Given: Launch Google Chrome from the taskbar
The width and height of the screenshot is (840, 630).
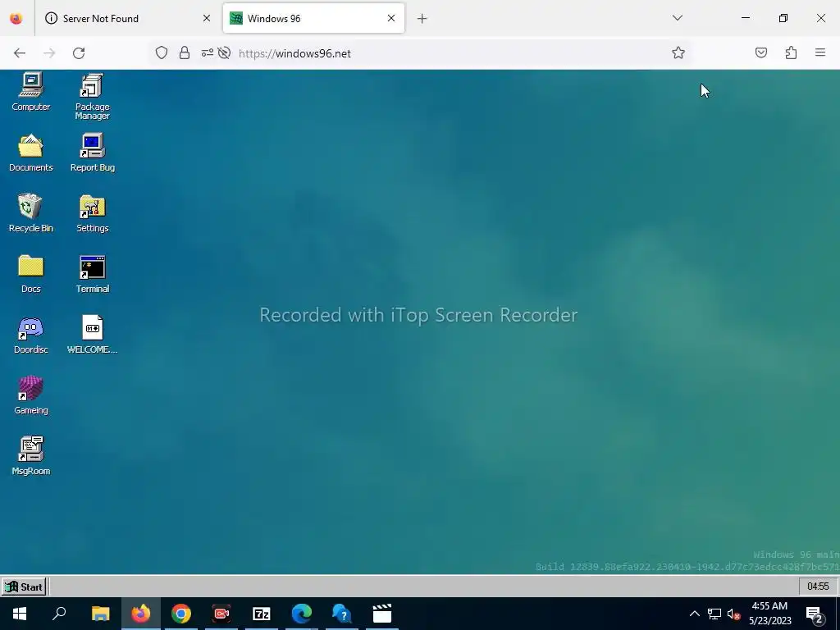Looking at the screenshot, I should pyautogui.click(x=181, y=614).
